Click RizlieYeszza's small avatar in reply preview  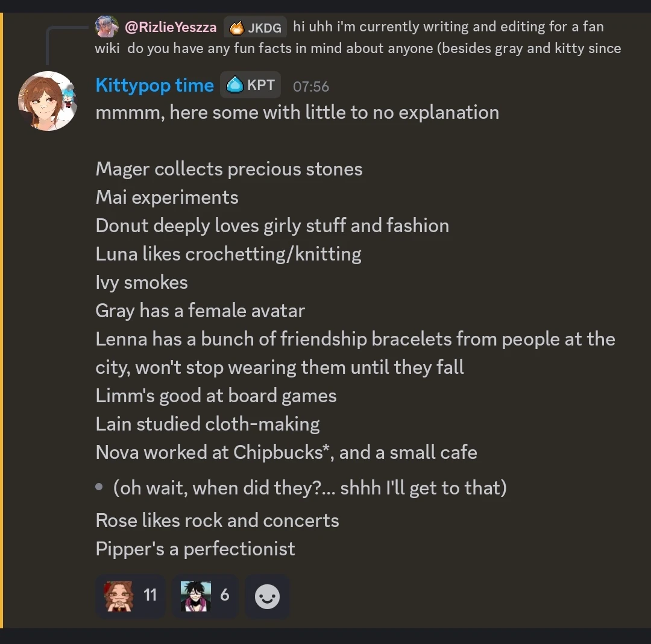click(107, 27)
